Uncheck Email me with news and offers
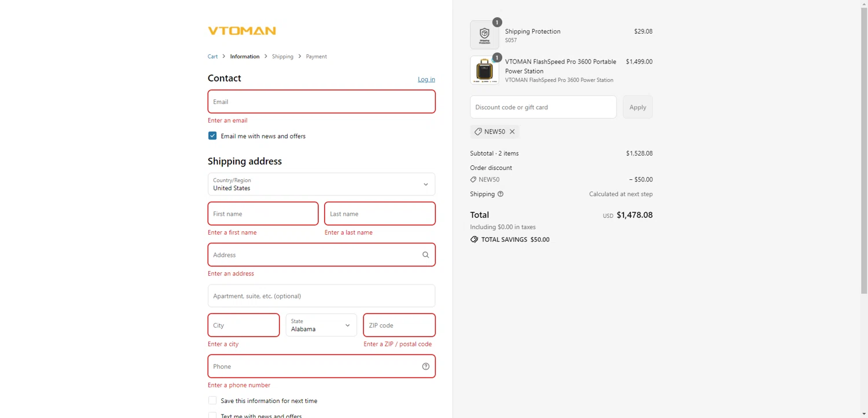868x418 pixels. (x=212, y=136)
